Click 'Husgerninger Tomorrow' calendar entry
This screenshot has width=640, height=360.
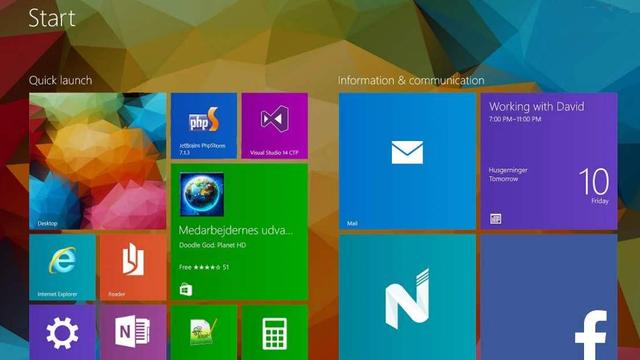(x=508, y=174)
